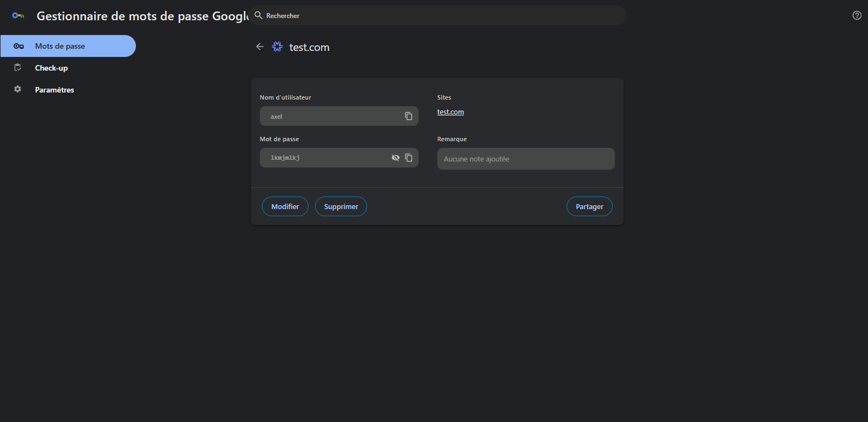Click the Remarque note field
868x422 pixels.
526,159
